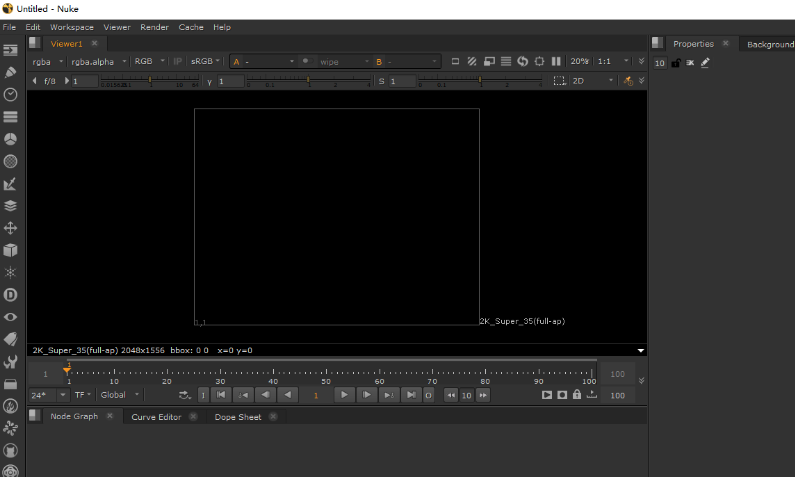The height and width of the screenshot is (477, 795).
Task: Click the lock icon in the playback bar
Action: [577, 395]
